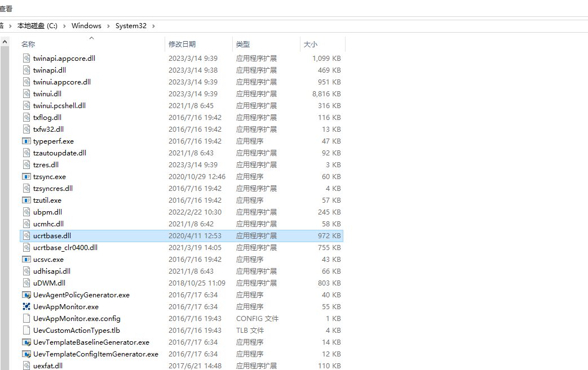Click the uDWM.dll file icon

pos(26,283)
